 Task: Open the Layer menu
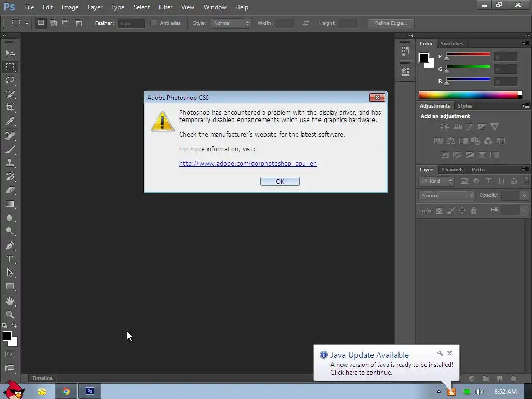tap(95, 7)
